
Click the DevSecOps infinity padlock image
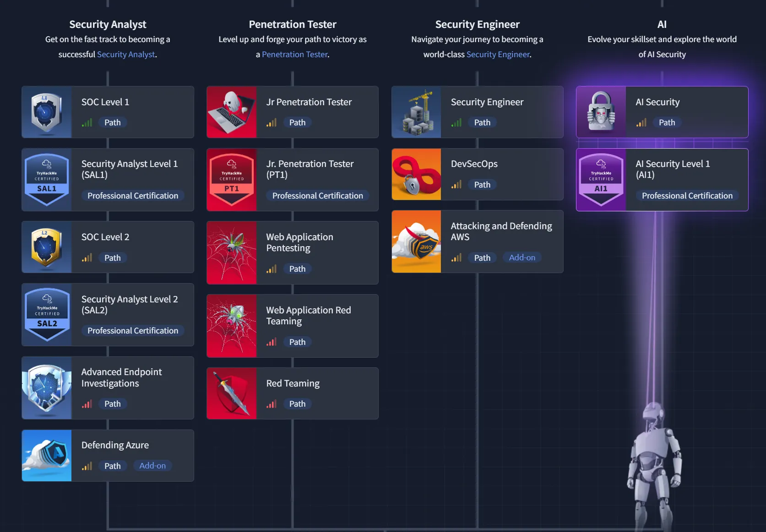(x=417, y=174)
